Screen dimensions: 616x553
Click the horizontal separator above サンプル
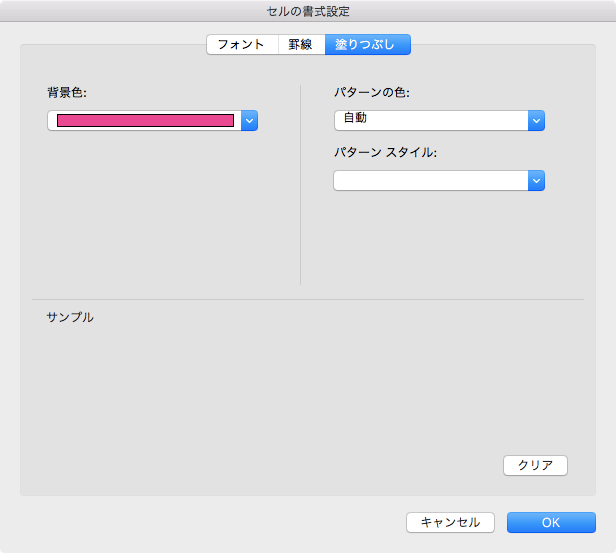308,299
